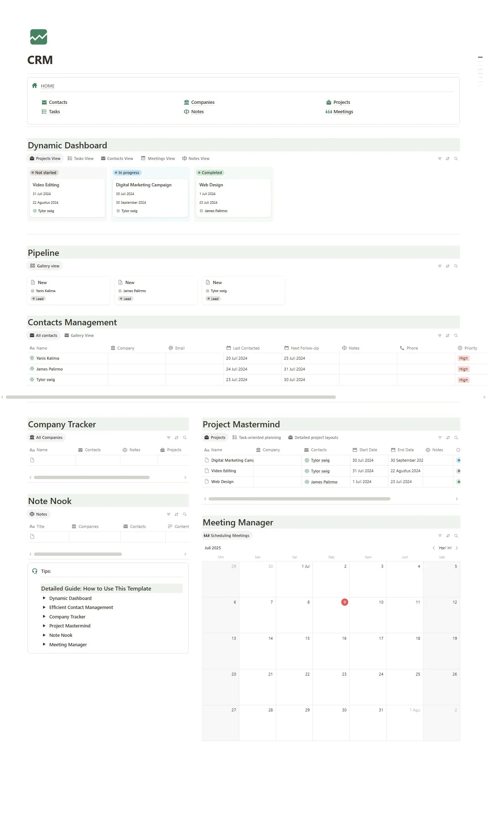Switch to Contacts View tab
Screen dimensions: 504x829
pyautogui.click(x=117, y=158)
